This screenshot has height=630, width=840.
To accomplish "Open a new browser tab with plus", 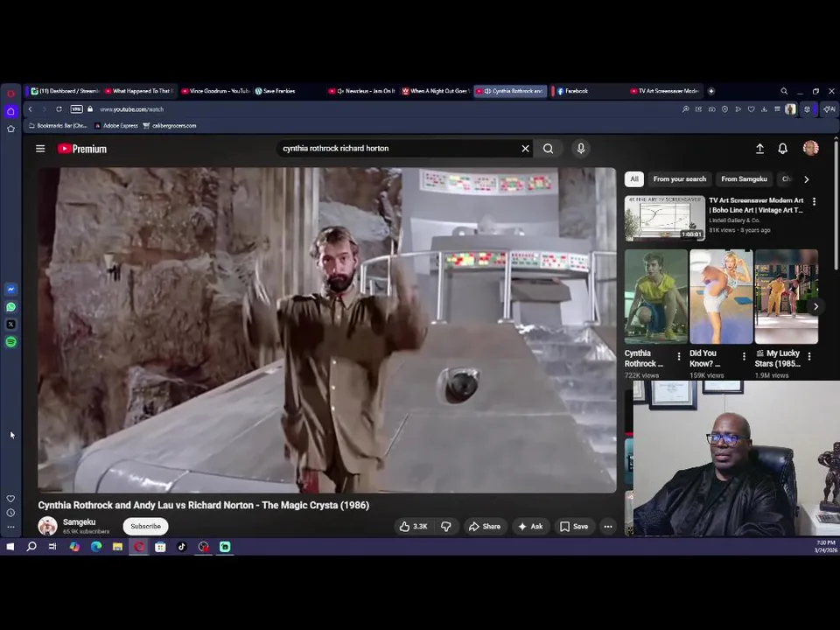I will click(x=711, y=91).
